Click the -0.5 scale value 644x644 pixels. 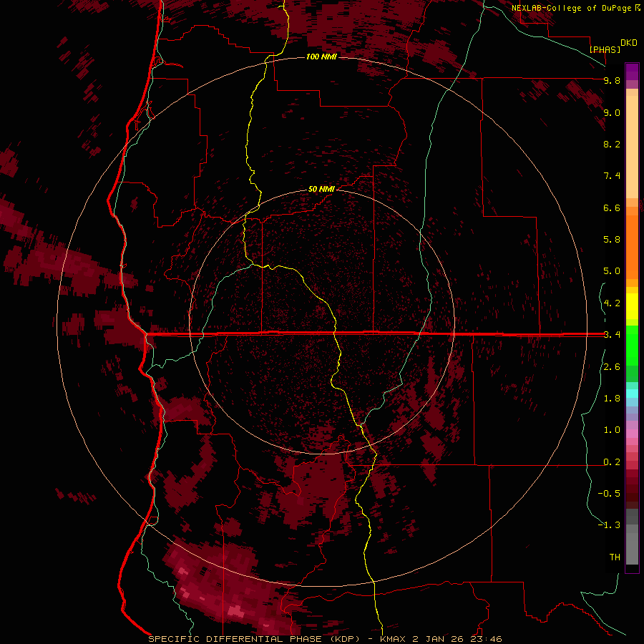609,493
